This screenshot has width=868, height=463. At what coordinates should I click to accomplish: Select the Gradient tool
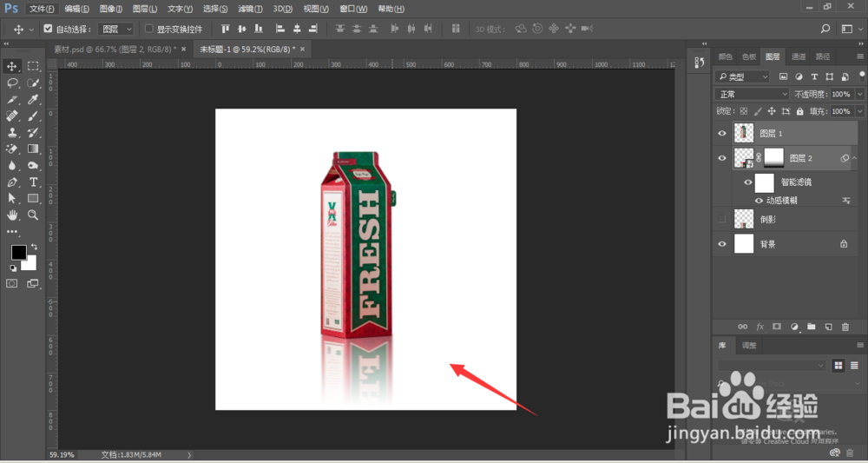[x=33, y=149]
